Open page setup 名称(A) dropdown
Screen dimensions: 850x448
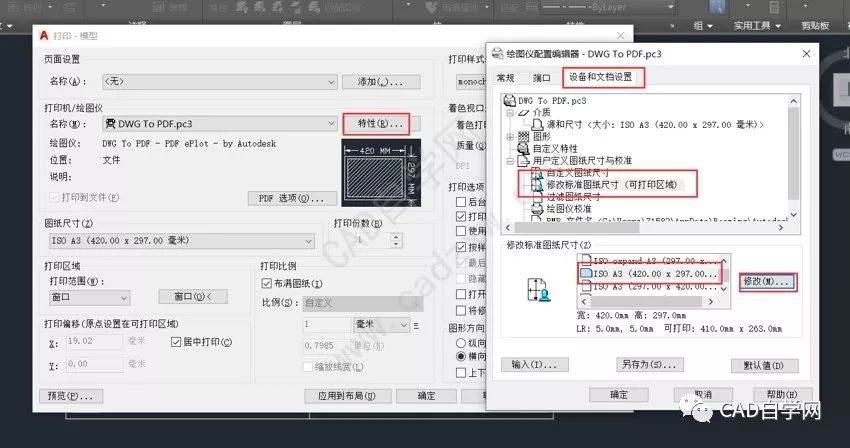click(x=220, y=82)
